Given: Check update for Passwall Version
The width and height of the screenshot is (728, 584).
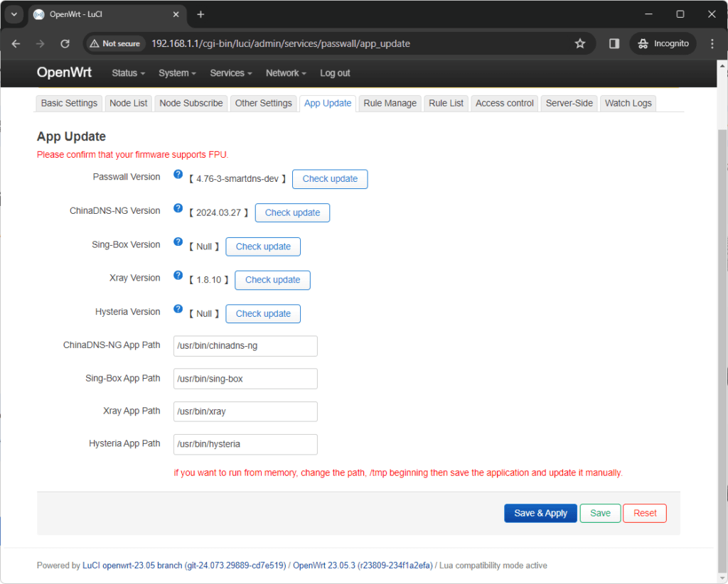Looking at the screenshot, I should point(330,179).
